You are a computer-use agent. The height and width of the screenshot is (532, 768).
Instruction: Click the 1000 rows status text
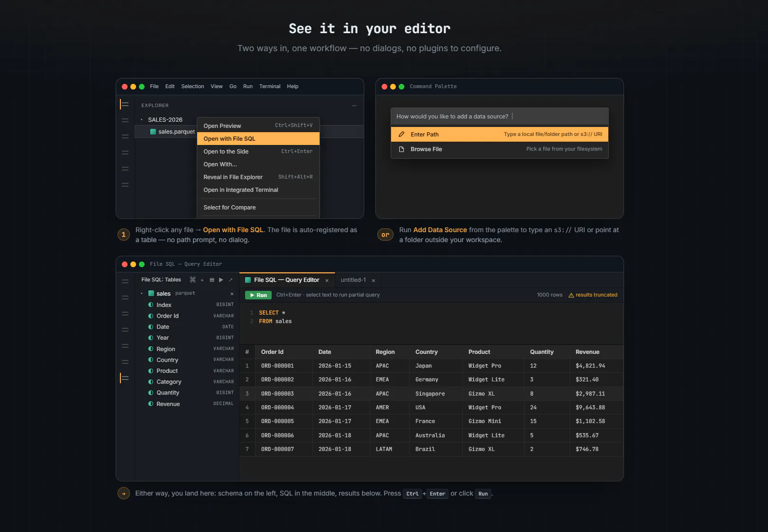tap(549, 295)
